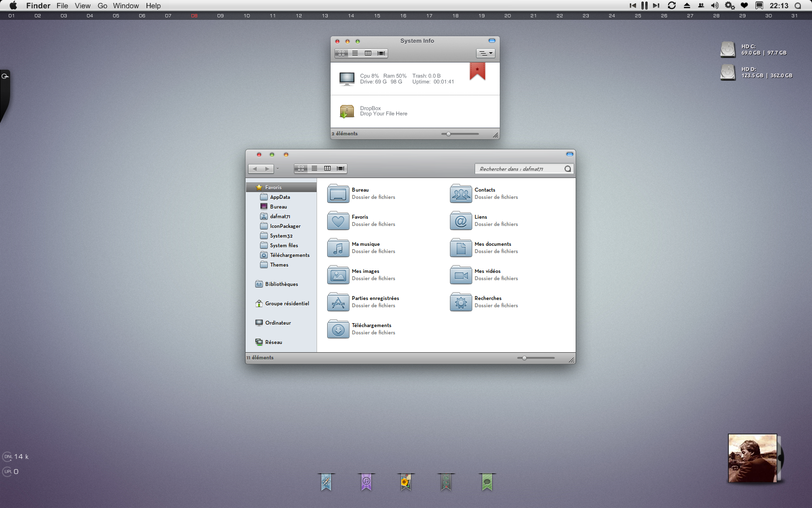Switch file browser to icon view
Screen dimensions: 812x508
(x=301, y=168)
